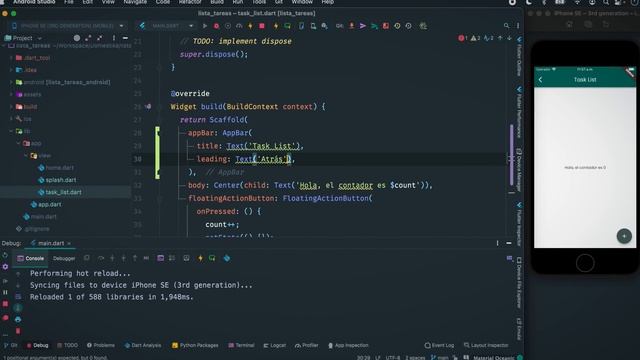Select the main.dart debug session tab
The height and width of the screenshot is (360, 640).
coord(50,243)
